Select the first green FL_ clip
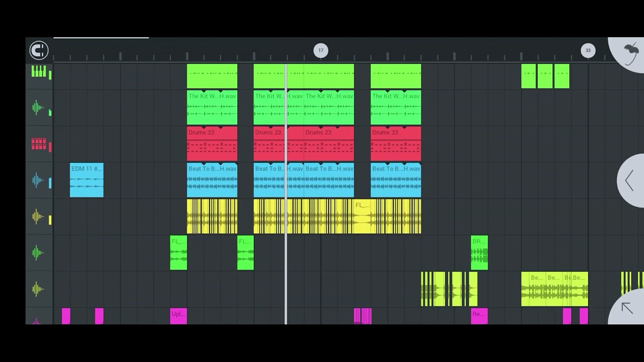The height and width of the screenshot is (362, 644). [179, 252]
